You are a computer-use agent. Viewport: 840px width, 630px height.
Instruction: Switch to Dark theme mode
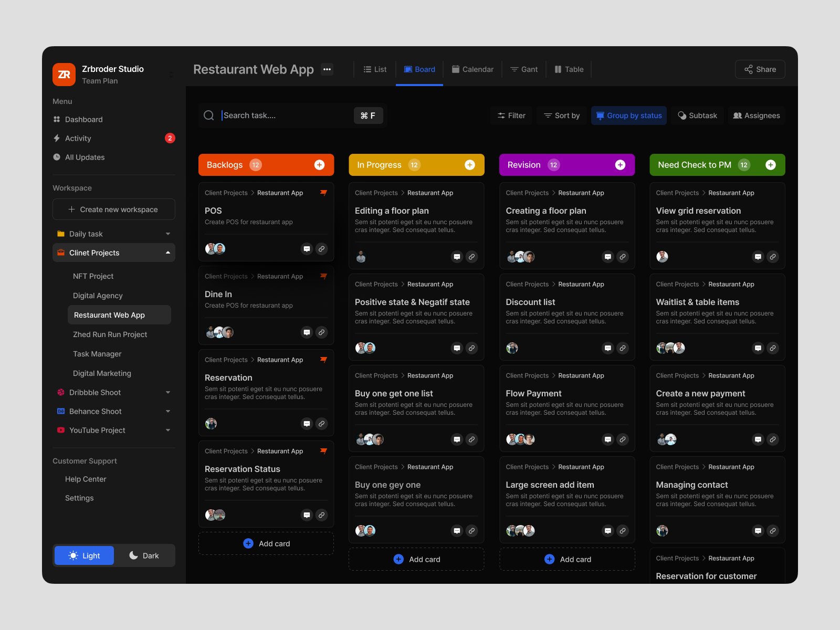click(144, 555)
